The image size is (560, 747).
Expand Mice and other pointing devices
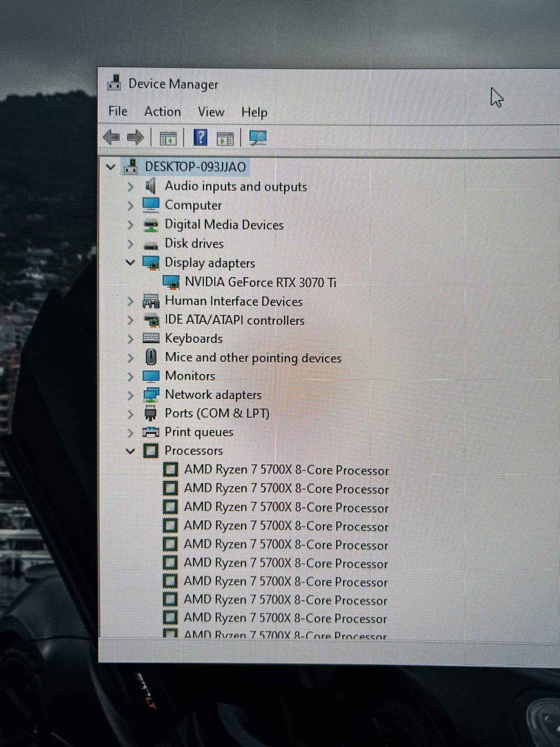130,358
